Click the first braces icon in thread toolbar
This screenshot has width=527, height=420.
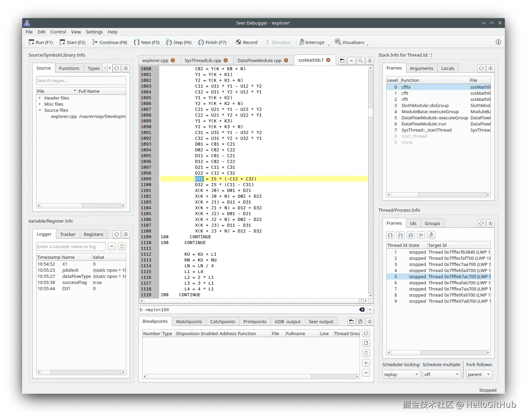click(x=390, y=235)
